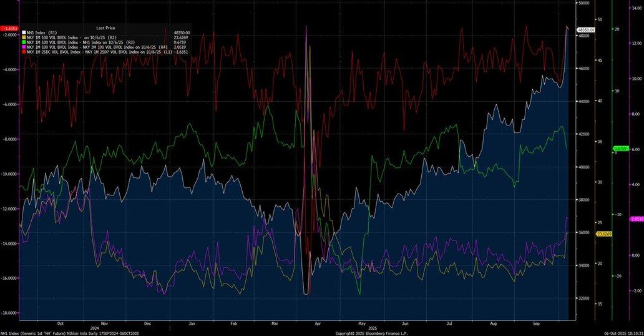The image size is (644, 336).
Task: Click the white NH1 Index legend swatch
Action: (x=23, y=32)
